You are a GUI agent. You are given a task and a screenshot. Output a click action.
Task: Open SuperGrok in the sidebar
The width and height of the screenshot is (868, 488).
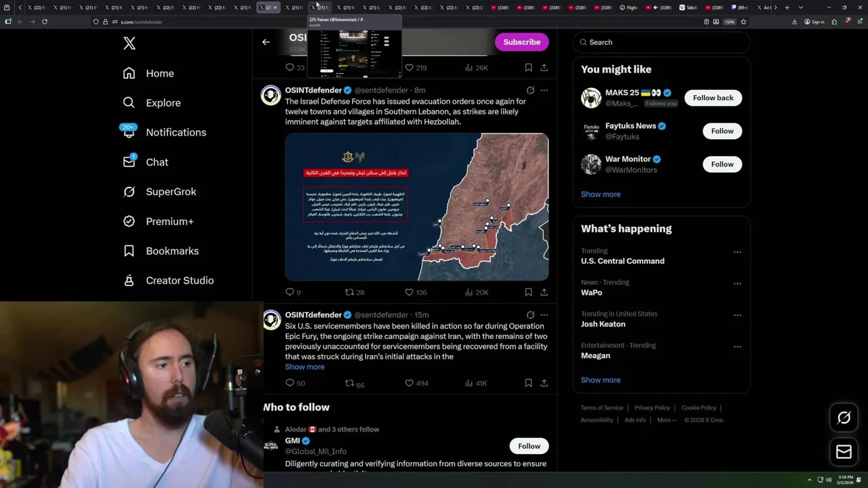pos(159,192)
